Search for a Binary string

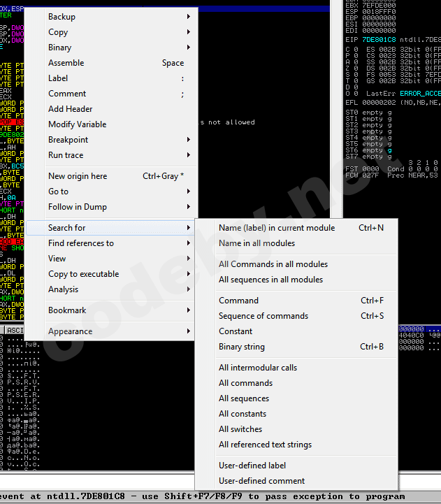tap(241, 347)
